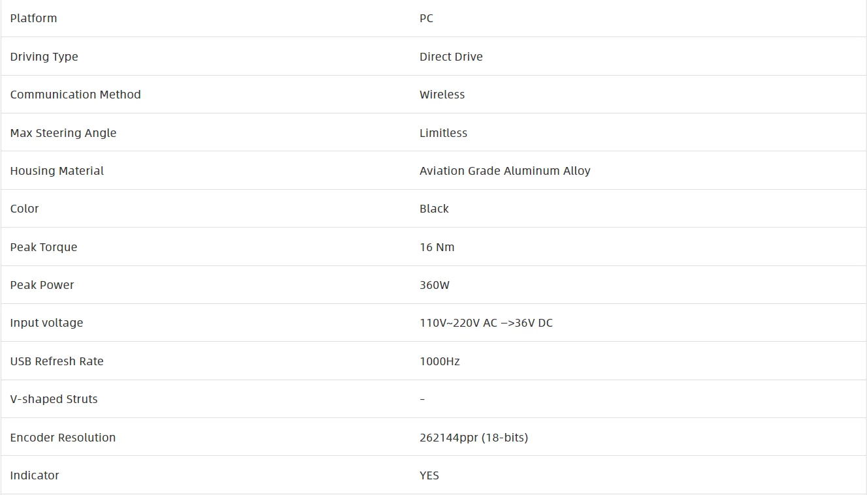Click the Platform row label
868x495 pixels.
[33, 18]
